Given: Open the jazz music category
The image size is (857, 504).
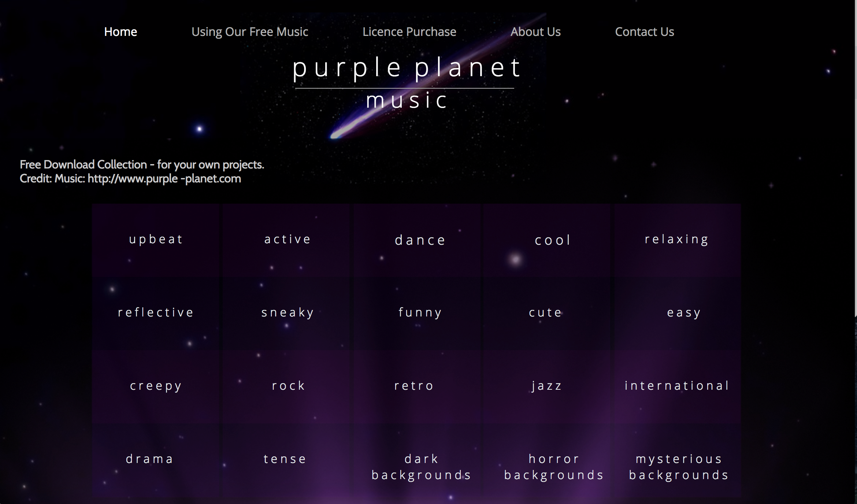Looking at the screenshot, I should 547,386.
